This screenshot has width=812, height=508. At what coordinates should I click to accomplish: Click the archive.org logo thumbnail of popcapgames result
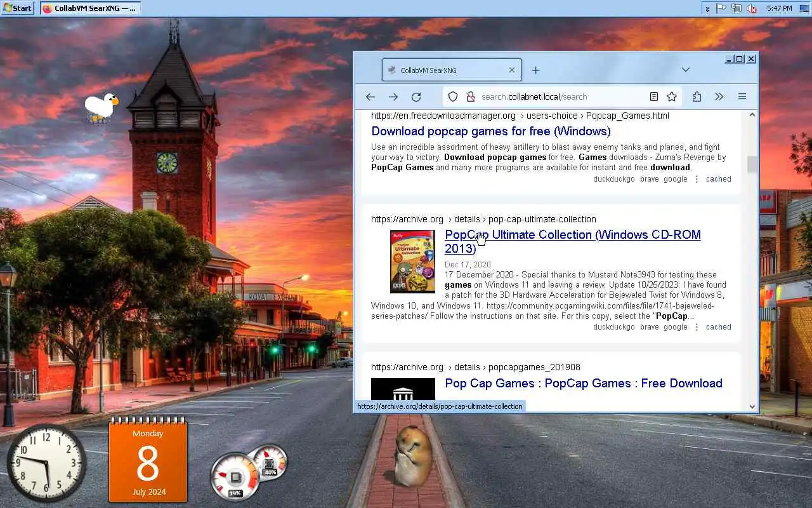coord(403,388)
